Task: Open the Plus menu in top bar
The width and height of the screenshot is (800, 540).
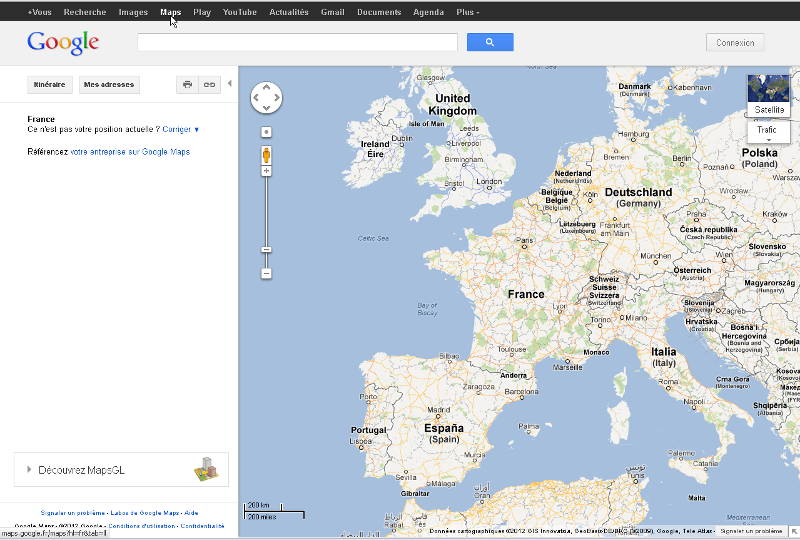Action: pyautogui.click(x=467, y=12)
